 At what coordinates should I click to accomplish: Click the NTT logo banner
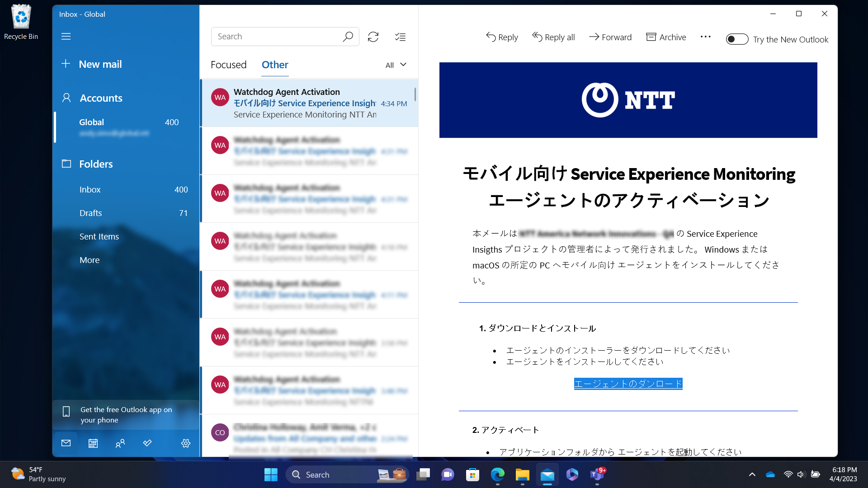click(628, 100)
